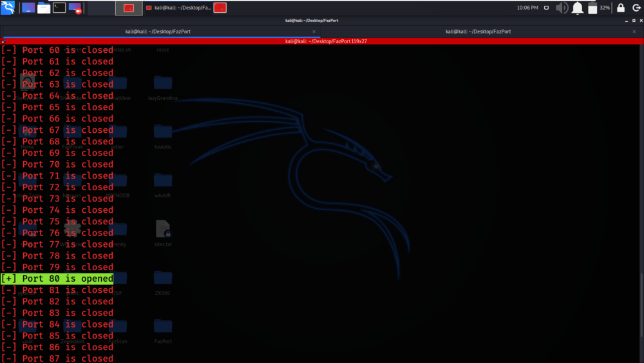Image resolution: width=644 pixels, height=363 pixels.
Task: Open the screen recorder launcher icon
Action: pyautogui.click(x=75, y=8)
